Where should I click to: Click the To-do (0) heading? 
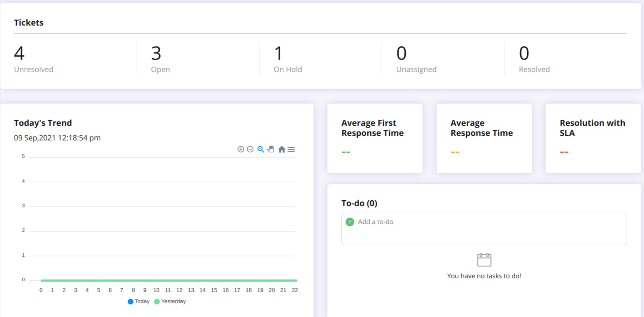(359, 203)
